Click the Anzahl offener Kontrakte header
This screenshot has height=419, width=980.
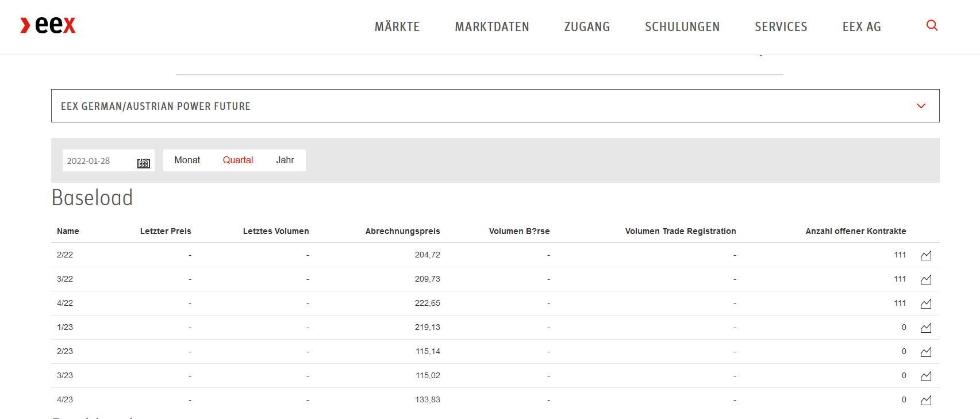856,231
